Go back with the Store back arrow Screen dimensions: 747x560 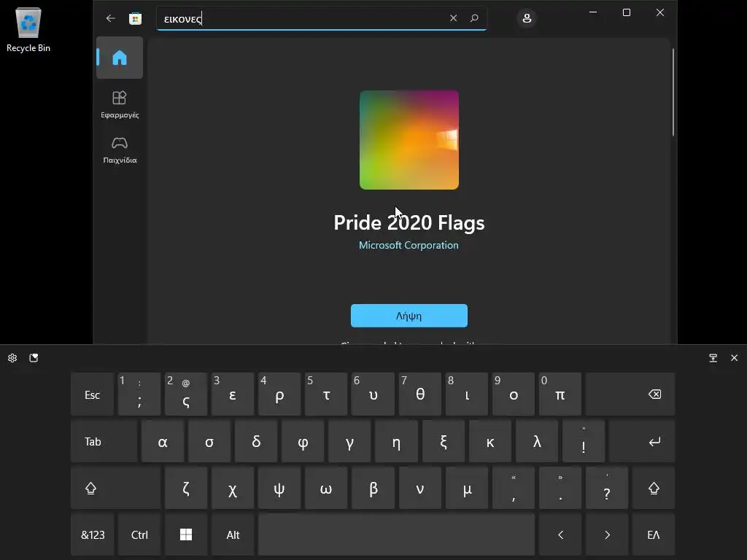click(111, 18)
